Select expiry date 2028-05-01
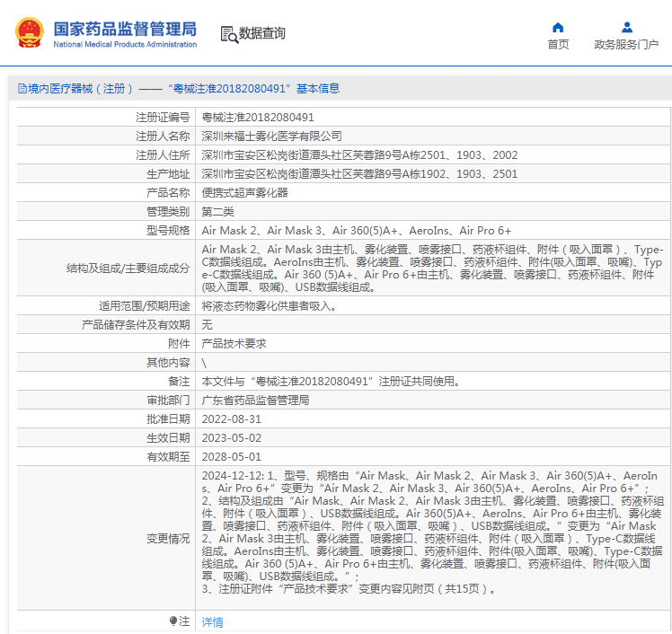672x634 pixels. 232,457
